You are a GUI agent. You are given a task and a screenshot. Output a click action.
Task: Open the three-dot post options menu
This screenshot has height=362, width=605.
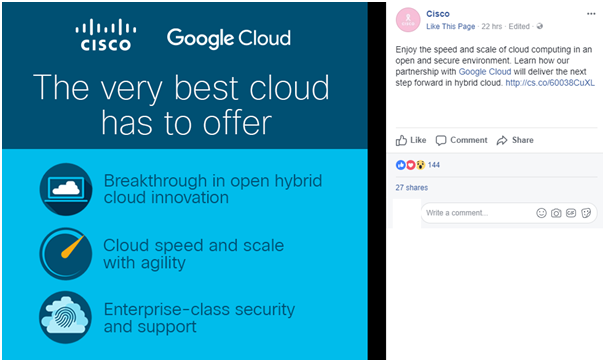[591, 14]
